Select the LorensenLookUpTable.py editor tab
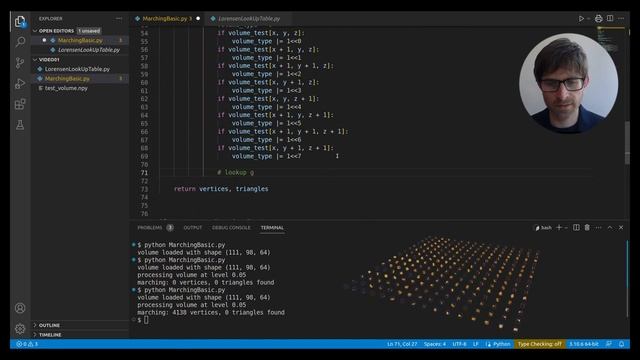Viewport: 640px width, 360px height. [x=249, y=18]
